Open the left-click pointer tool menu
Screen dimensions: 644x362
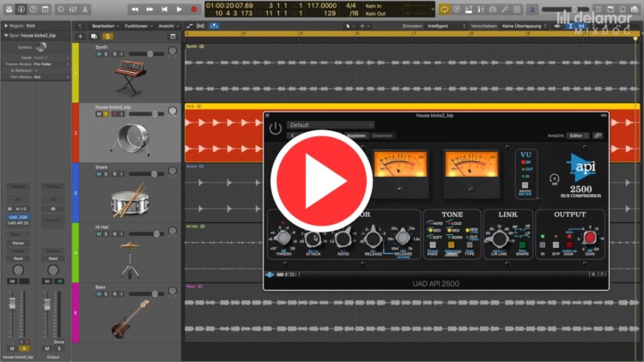click(349, 26)
